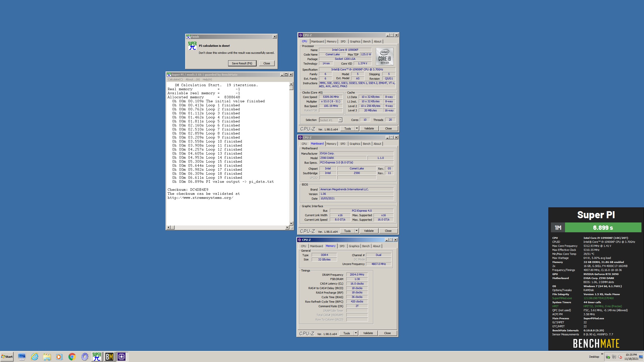Click the Help menu in Super PI
This screenshot has height=362, width=644.
(207, 79)
